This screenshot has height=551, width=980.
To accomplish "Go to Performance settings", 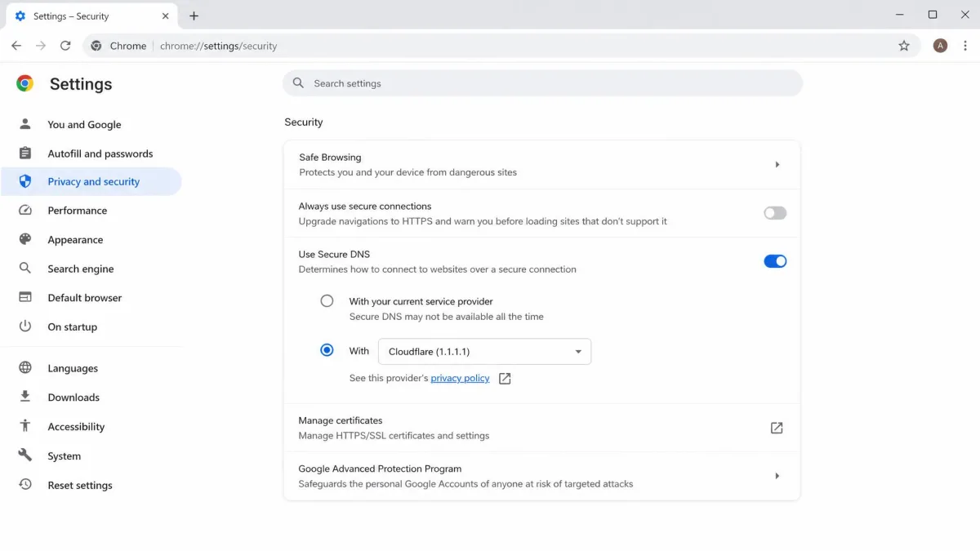I will [x=78, y=211].
